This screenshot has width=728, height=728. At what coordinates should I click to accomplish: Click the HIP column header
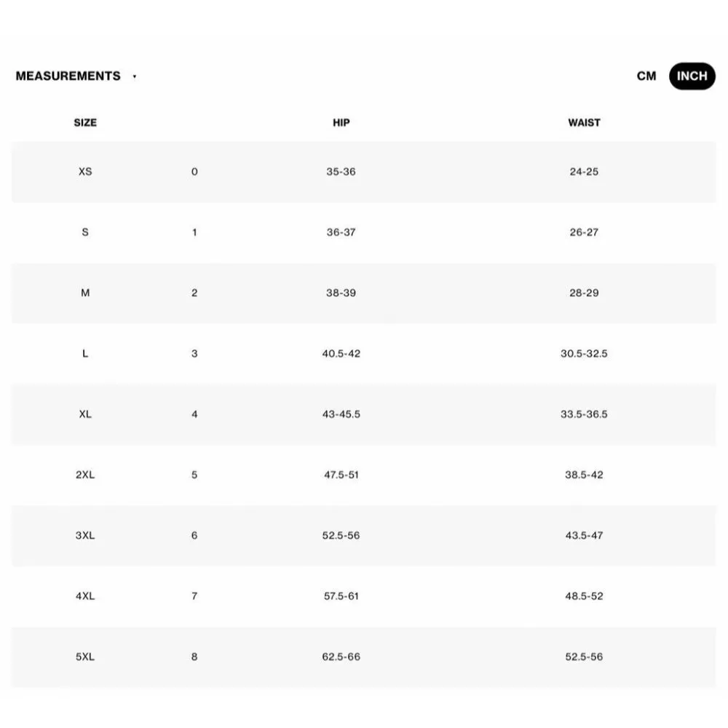(x=341, y=122)
